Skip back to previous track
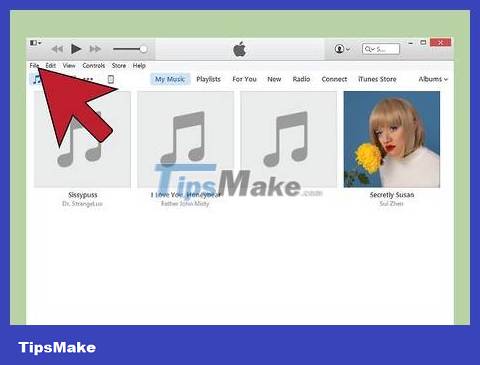 pyautogui.click(x=57, y=49)
